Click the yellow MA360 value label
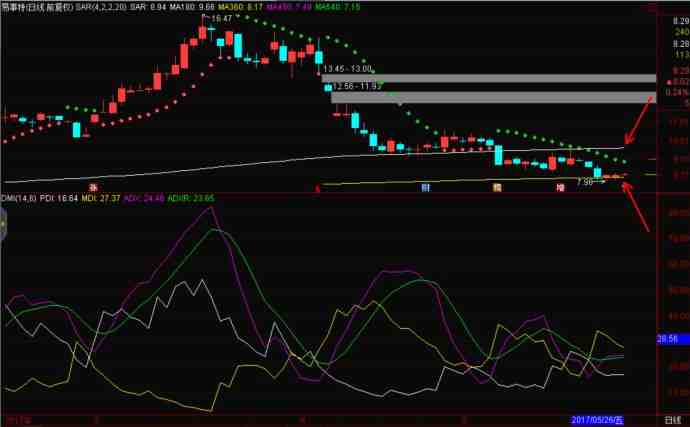The image size is (690, 427). pos(241,7)
